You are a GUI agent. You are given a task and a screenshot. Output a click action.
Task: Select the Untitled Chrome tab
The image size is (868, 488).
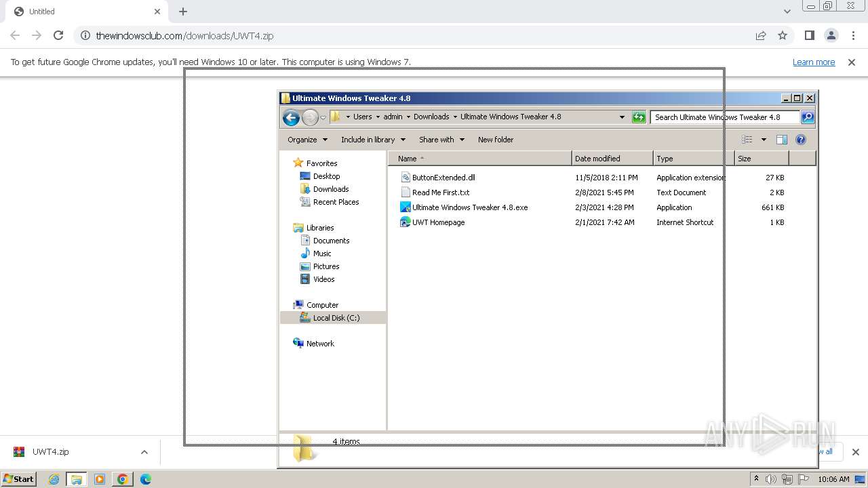pyautogui.click(x=85, y=12)
